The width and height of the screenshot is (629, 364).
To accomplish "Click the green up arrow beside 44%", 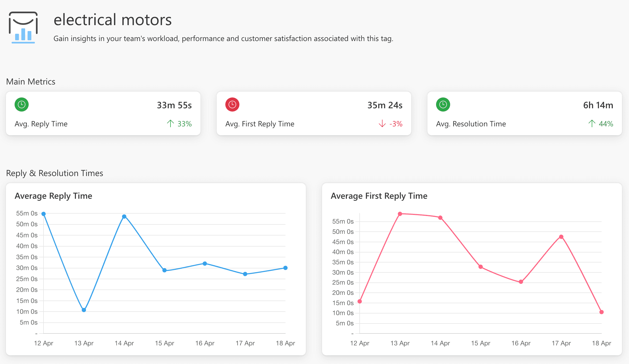I will pyautogui.click(x=592, y=124).
